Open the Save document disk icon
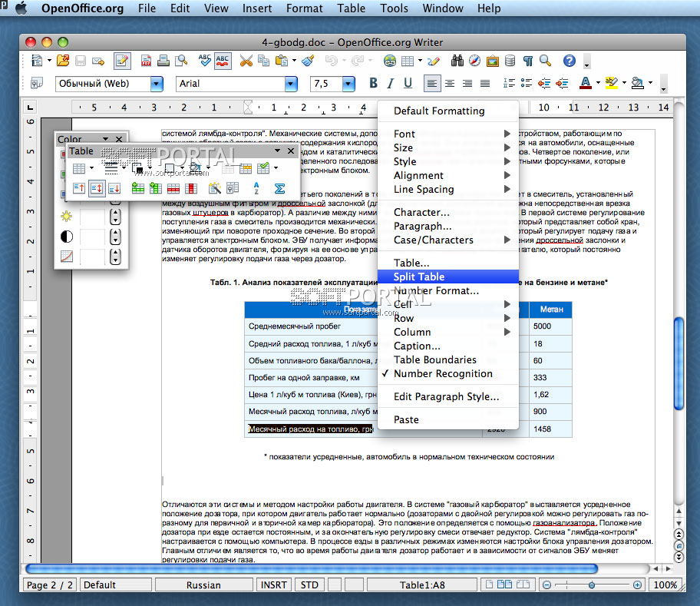This screenshot has height=606, width=700. point(81,61)
